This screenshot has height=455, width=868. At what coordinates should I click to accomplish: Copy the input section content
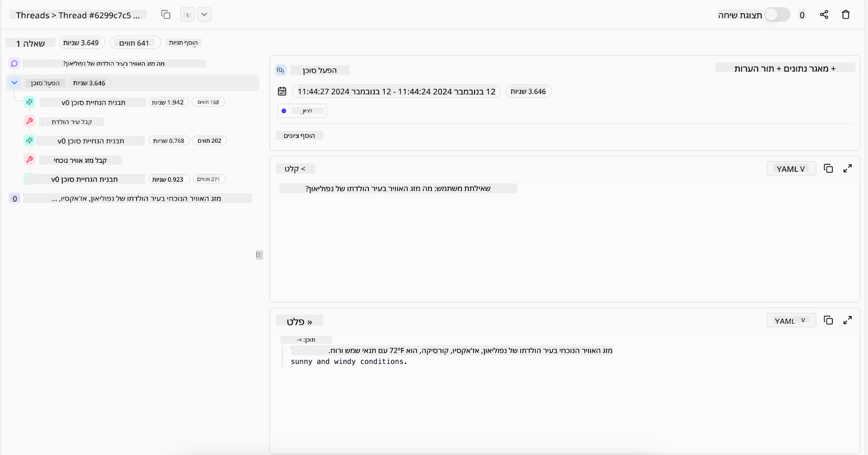click(828, 168)
